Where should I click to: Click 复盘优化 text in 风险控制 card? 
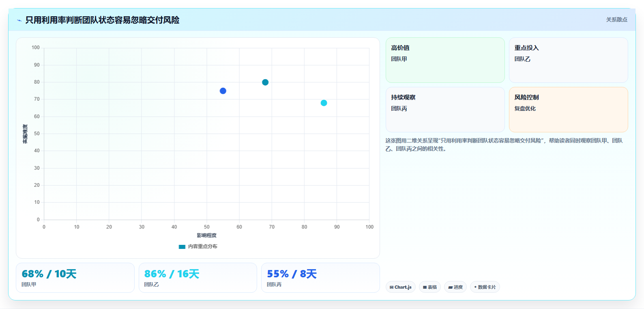(x=525, y=108)
